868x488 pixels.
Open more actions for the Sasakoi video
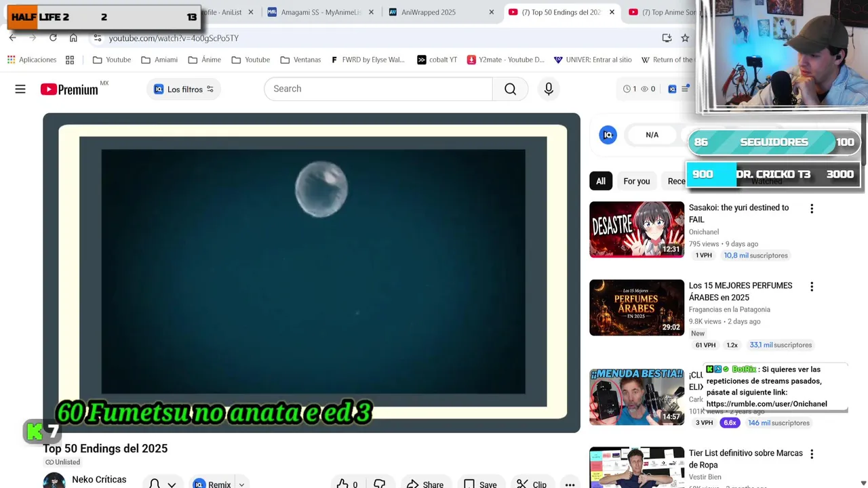click(x=812, y=209)
